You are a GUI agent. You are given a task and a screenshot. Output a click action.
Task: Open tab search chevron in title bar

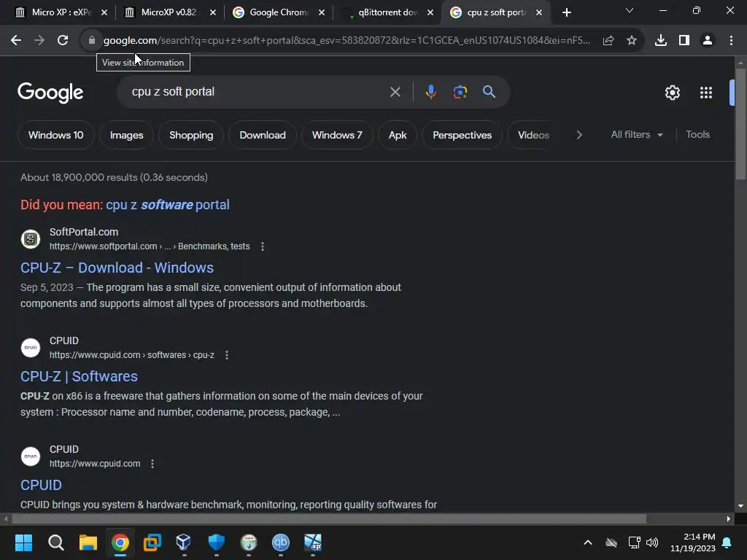(630, 10)
